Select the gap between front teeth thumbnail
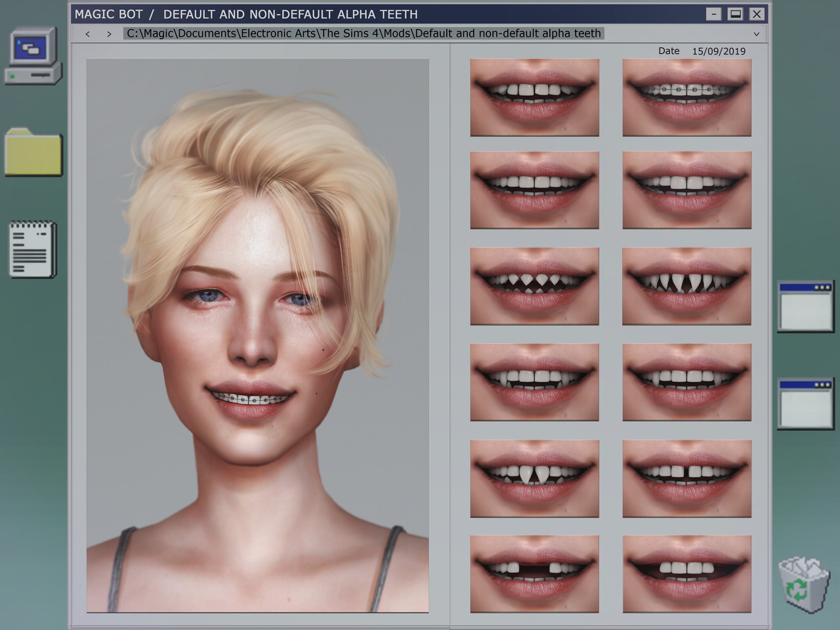Screen dimensions: 840x630 [x=686, y=478]
